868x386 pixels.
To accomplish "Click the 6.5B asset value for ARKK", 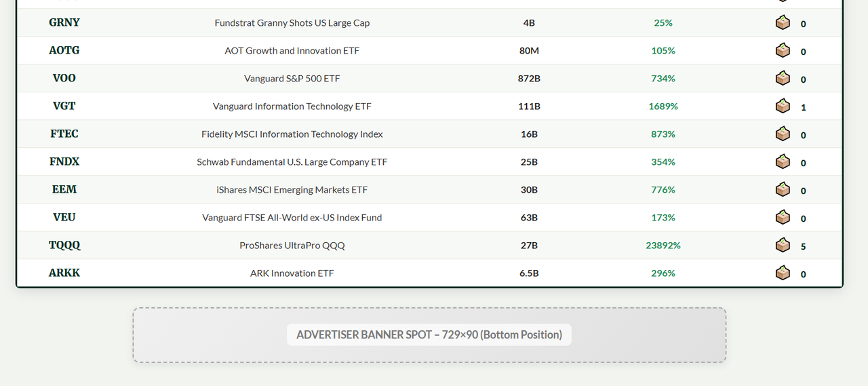I will [x=529, y=273].
